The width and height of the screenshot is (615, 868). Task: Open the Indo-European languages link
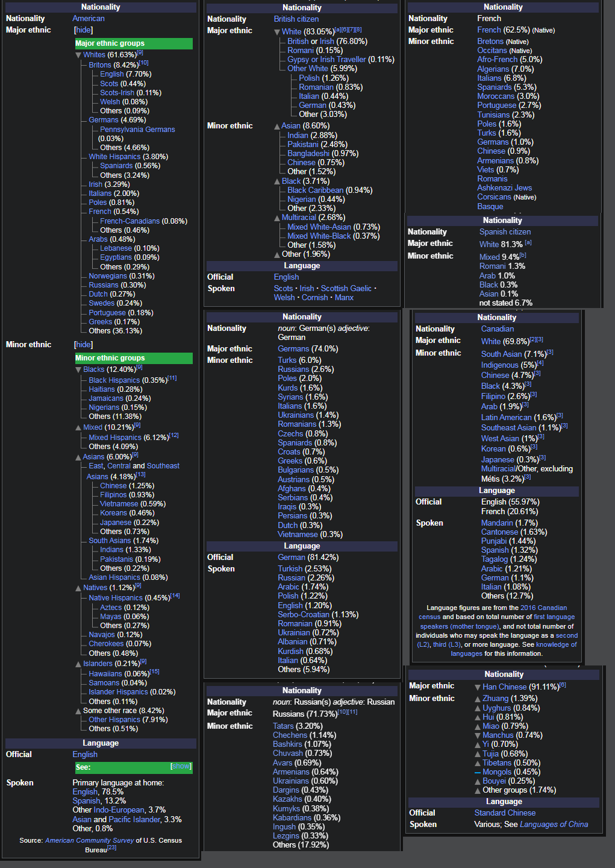pyautogui.click(x=119, y=810)
